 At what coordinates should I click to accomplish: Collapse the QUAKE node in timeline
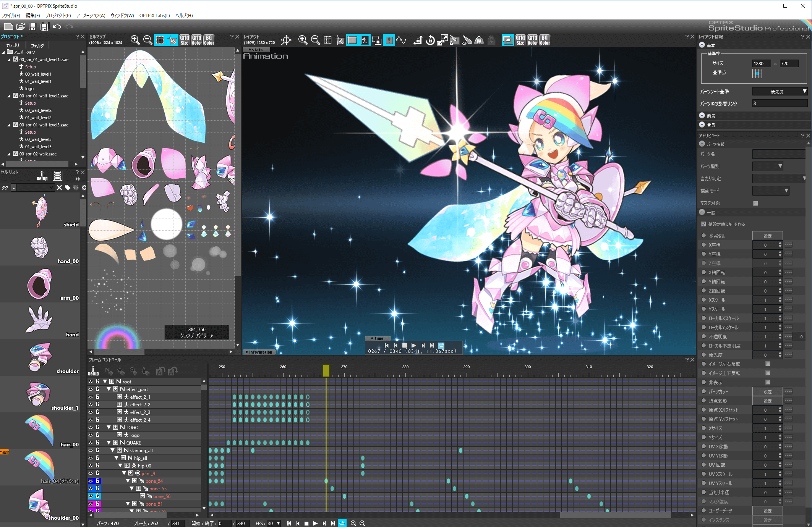point(109,443)
